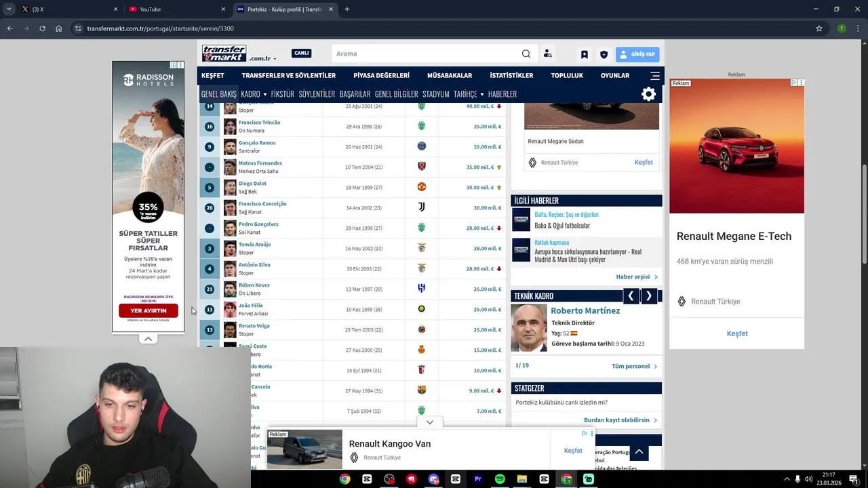
Task: Click West Ham crest in Mateus Fernandes row
Action: click(x=421, y=167)
